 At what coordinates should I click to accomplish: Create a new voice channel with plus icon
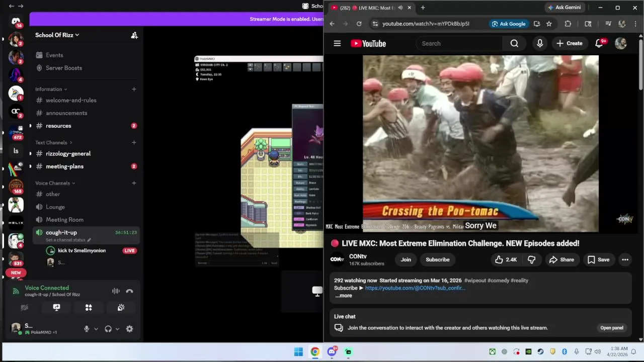(134, 183)
